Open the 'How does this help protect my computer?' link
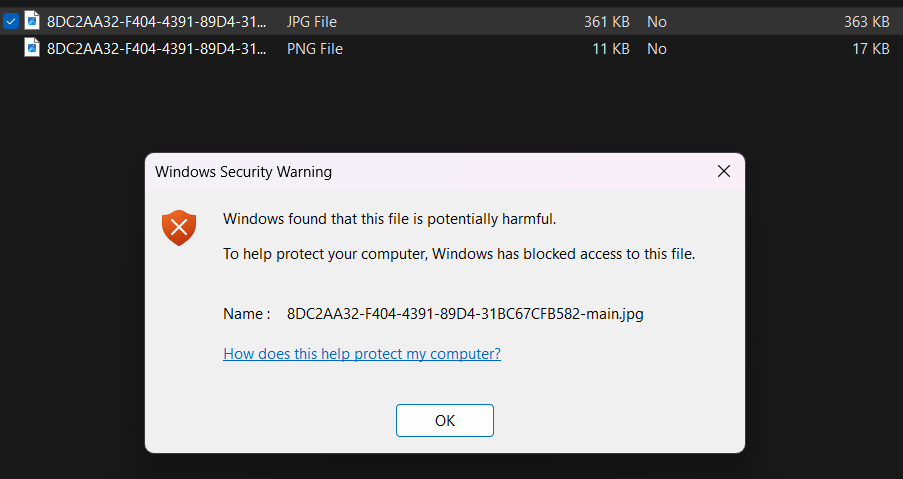This screenshot has height=479, width=903. [x=362, y=353]
